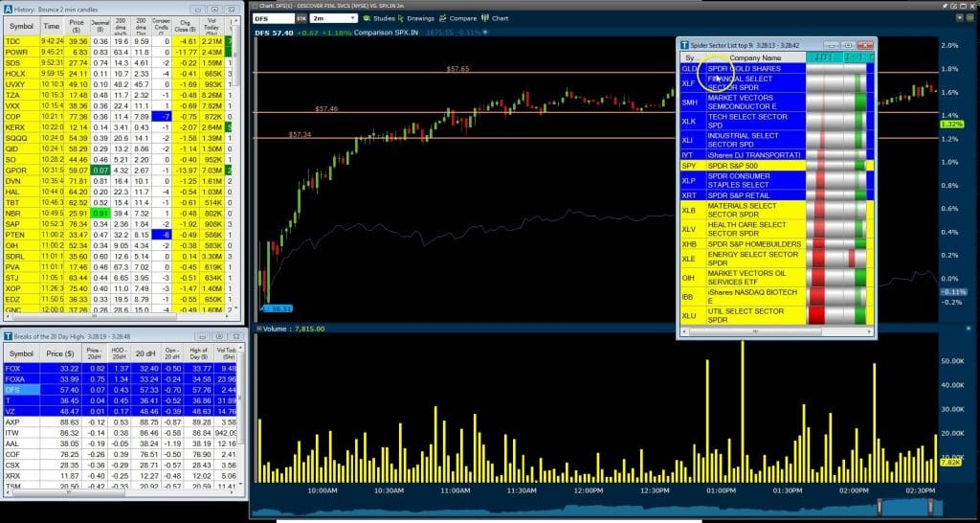Click the square icon at chart toolbar far right

(969, 19)
